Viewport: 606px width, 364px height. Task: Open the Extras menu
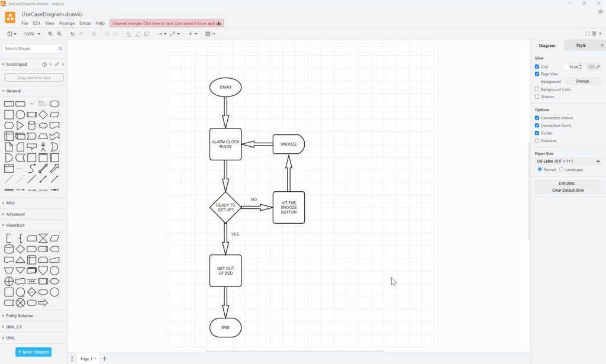(85, 23)
